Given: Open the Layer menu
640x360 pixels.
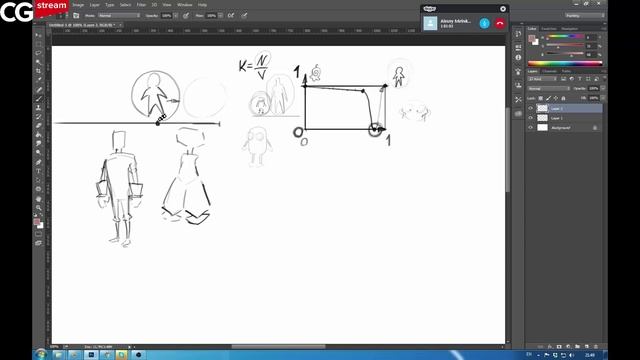Looking at the screenshot, I should (94, 5).
